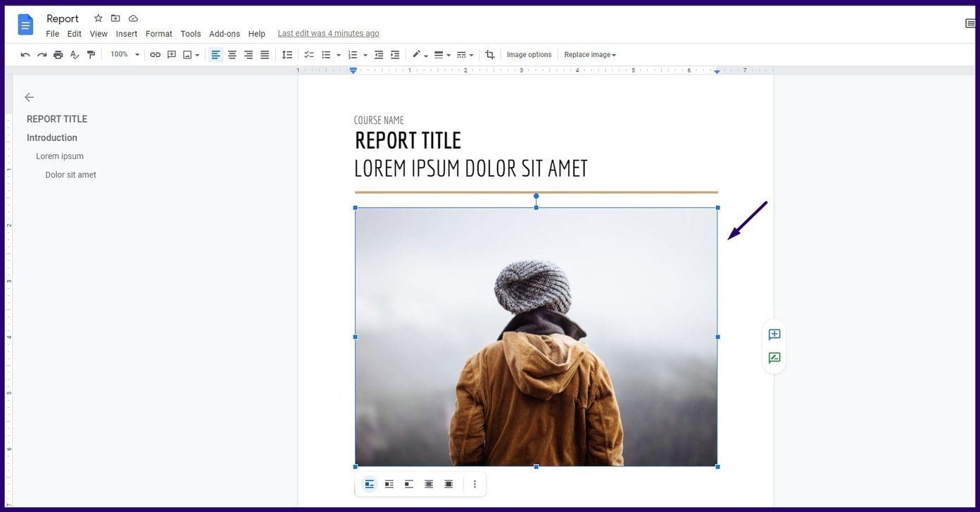The width and height of the screenshot is (980, 512).
Task: Open the Google Docs home icon
Action: coord(25,25)
